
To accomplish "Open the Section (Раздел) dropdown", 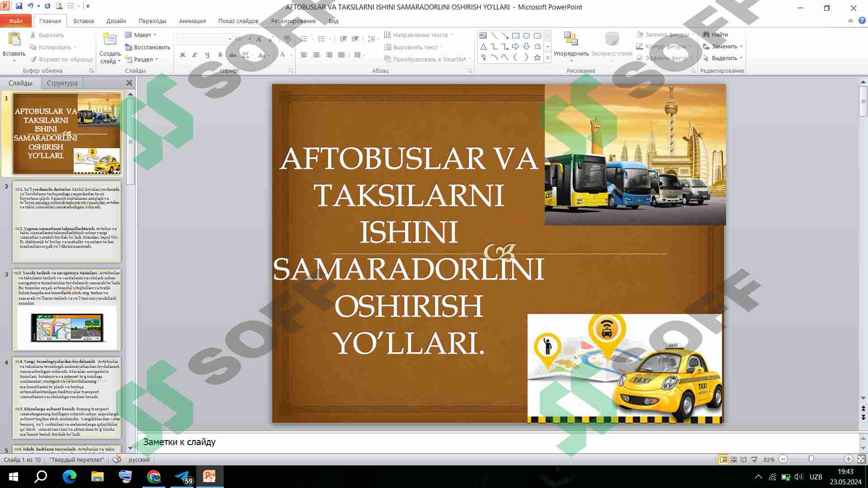I will coord(142,59).
